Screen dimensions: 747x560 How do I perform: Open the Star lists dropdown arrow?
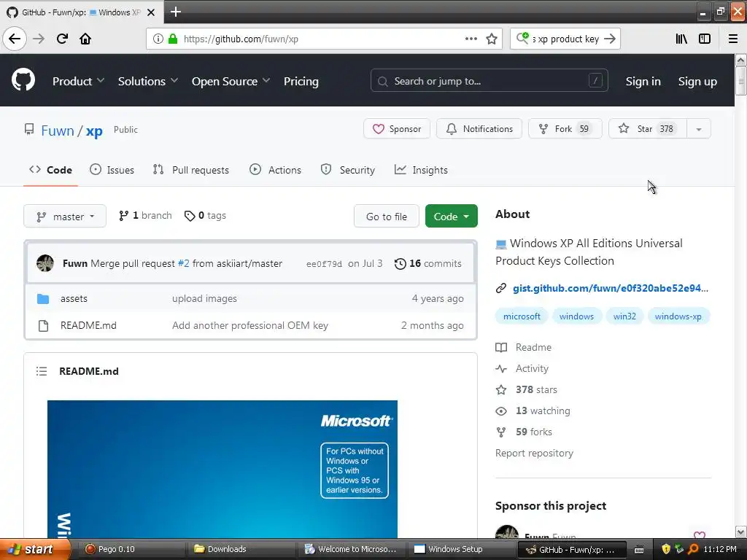[699, 129]
